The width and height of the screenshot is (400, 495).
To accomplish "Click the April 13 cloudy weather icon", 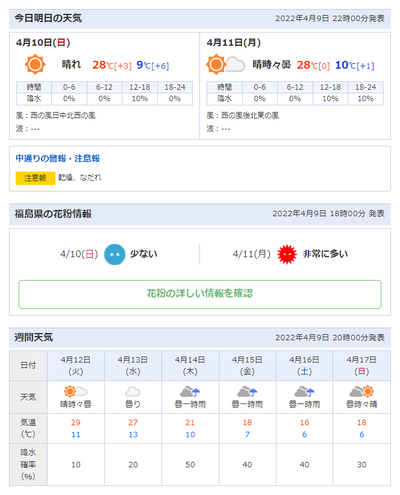I will [x=133, y=391].
